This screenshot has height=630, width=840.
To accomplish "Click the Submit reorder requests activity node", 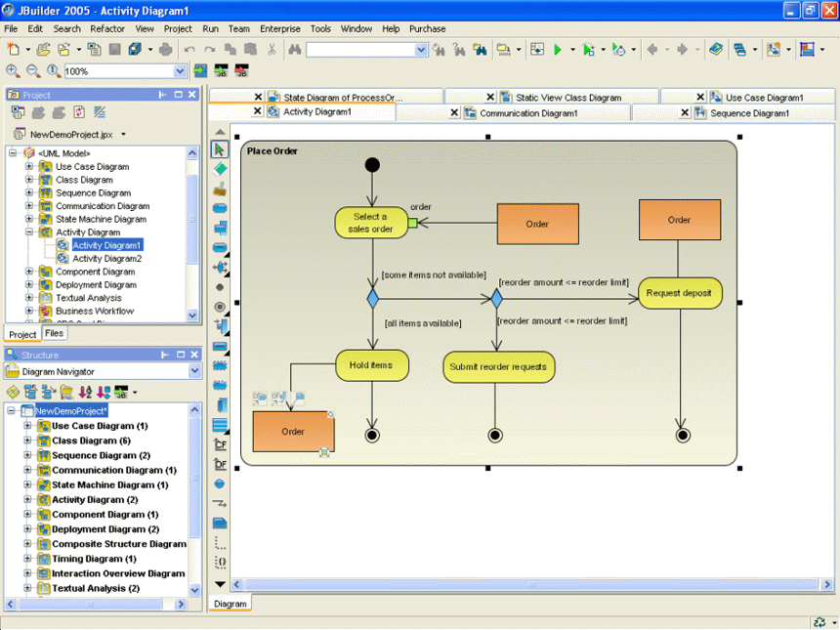I will click(498, 367).
